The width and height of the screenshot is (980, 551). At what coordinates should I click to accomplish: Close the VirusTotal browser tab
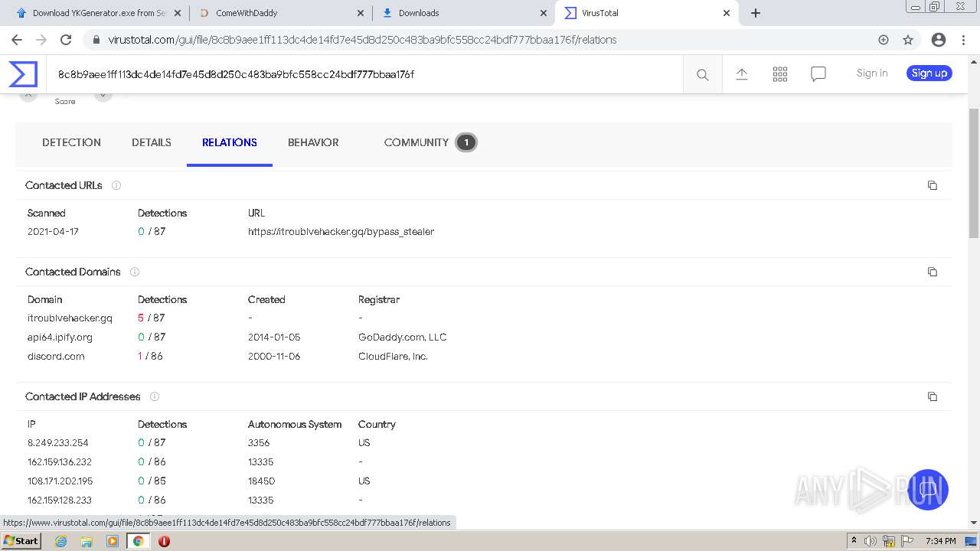click(x=727, y=13)
